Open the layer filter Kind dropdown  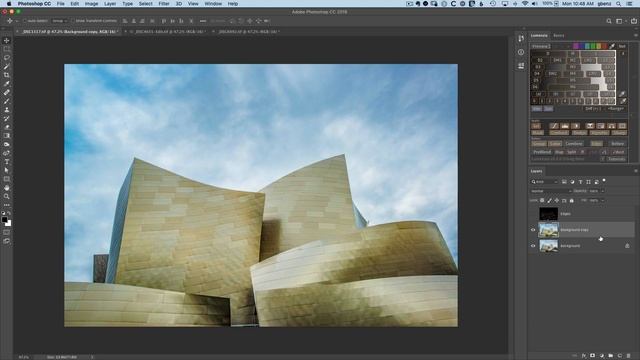(544, 182)
